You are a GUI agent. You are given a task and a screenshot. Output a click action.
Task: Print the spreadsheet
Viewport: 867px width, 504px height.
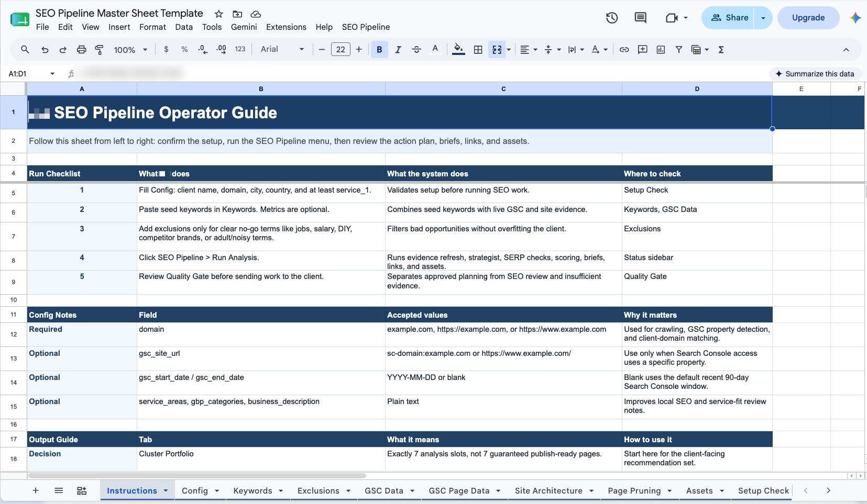tap(81, 50)
